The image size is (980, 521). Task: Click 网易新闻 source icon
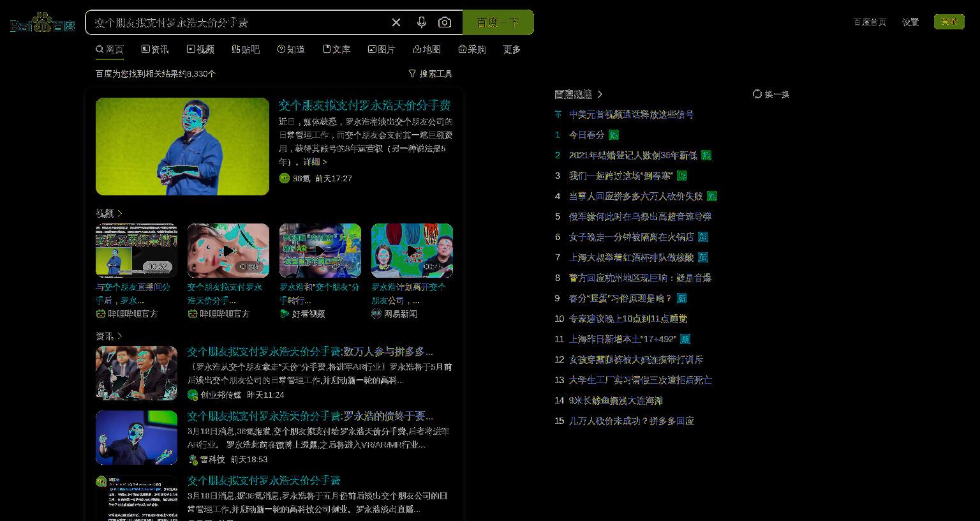tap(376, 313)
